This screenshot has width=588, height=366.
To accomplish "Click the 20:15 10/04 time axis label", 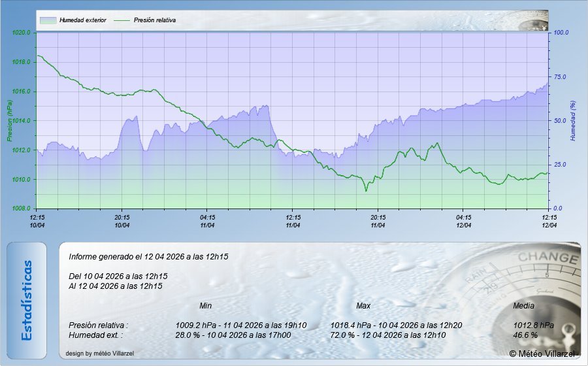I will 122,221.
